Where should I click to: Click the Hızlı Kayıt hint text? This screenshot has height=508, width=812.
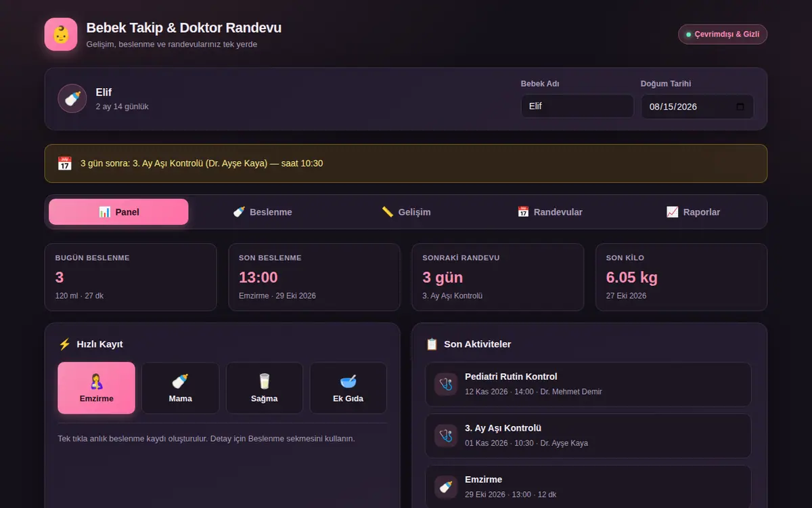[x=206, y=438]
